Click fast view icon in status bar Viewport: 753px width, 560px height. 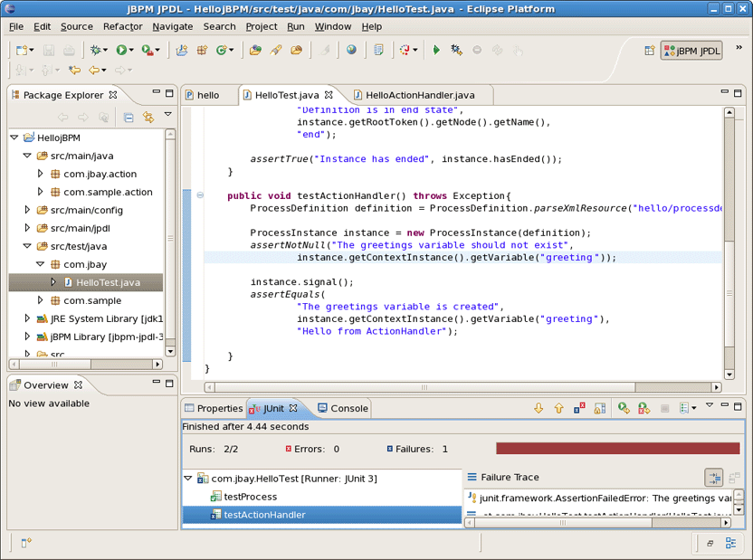pos(26,543)
